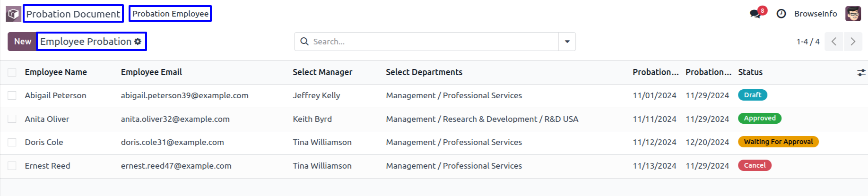Check the Doris Cole row checkbox
This screenshot has height=196, width=868.
[12, 142]
